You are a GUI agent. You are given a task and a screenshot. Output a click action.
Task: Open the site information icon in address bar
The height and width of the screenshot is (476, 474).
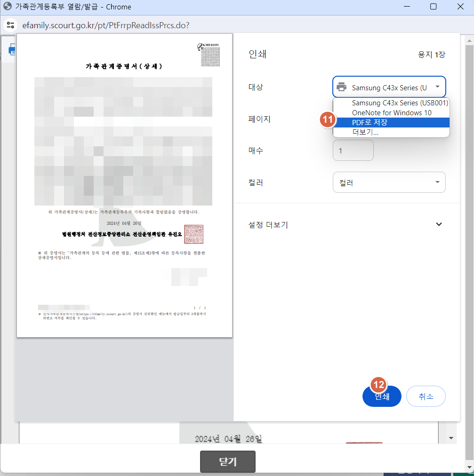coord(11,25)
